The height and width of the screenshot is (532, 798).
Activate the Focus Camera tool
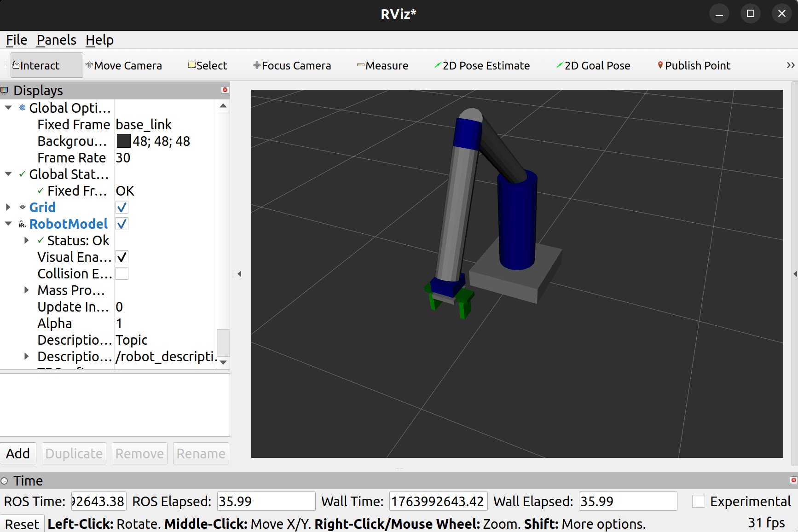[x=292, y=65]
